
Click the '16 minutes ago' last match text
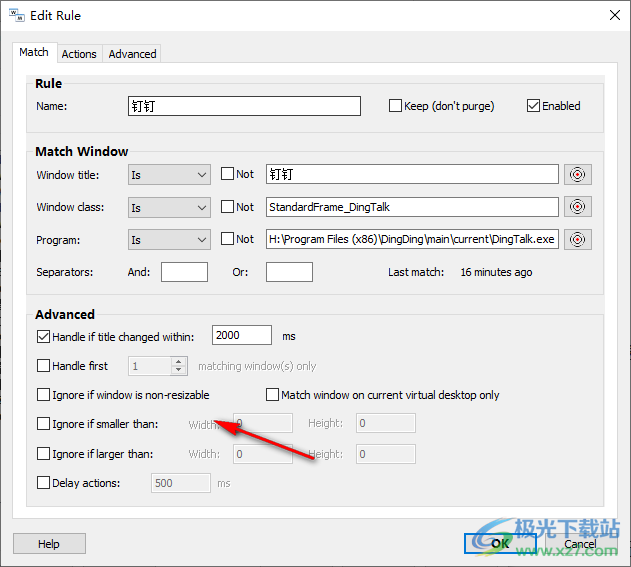pyautogui.click(x=496, y=272)
